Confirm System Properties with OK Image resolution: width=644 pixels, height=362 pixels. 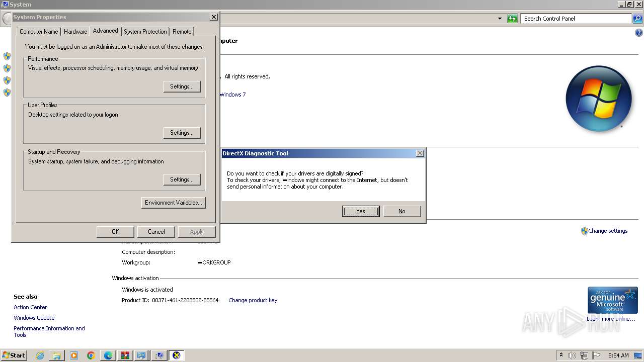(x=115, y=232)
